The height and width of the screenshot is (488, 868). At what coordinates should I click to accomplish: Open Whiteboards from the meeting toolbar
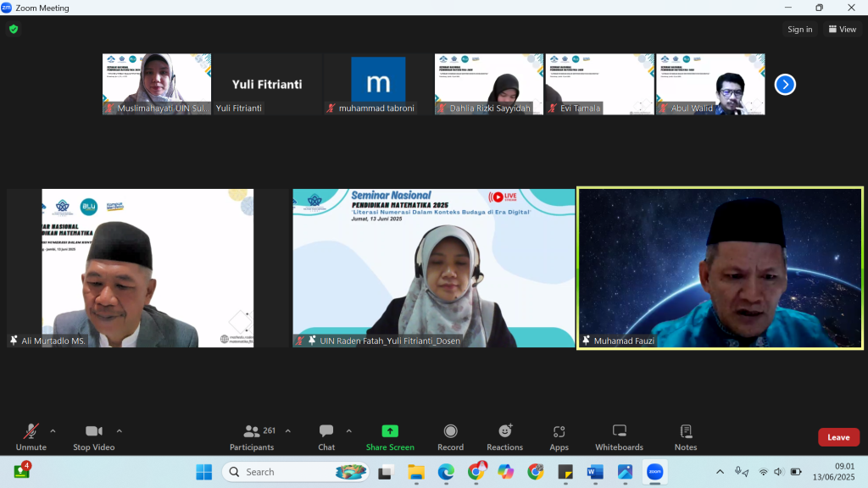[x=619, y=436]
